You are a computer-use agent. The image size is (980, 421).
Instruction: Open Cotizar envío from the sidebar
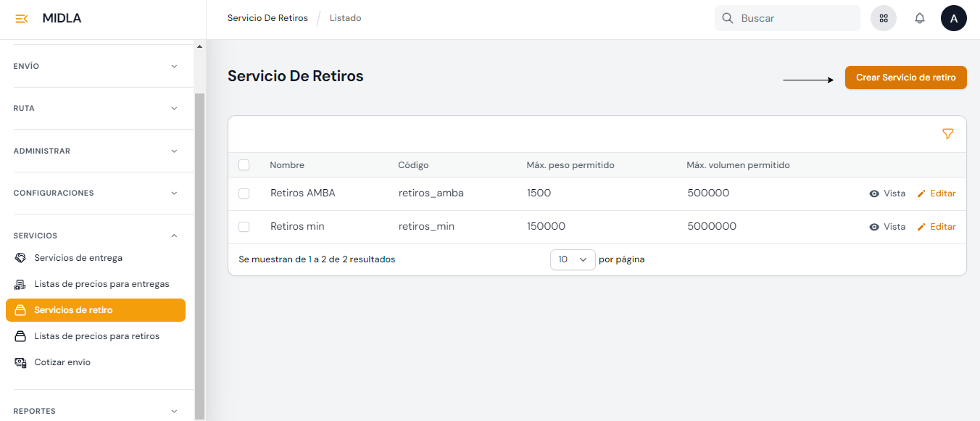(62, 362)
